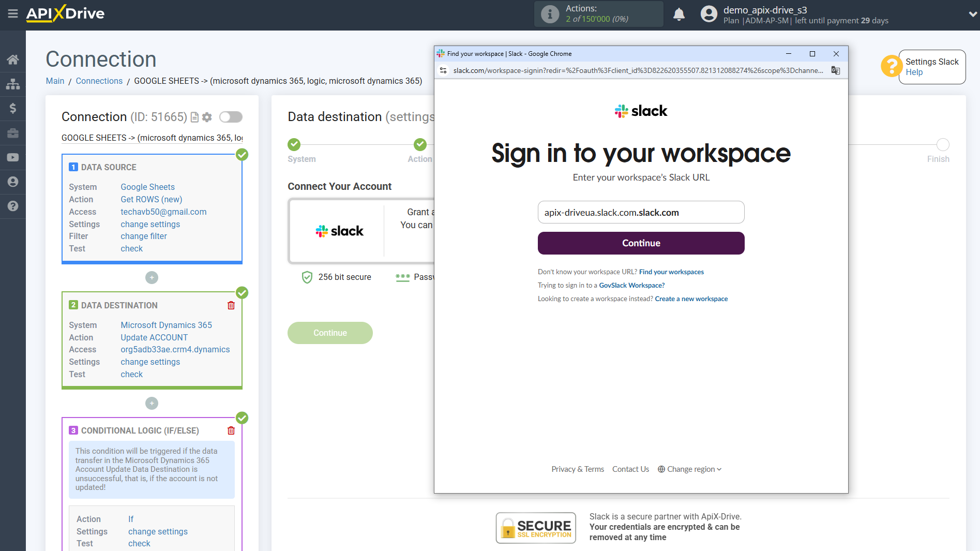Click the purple Continue button in the Slack popup
The height and width of the screenshot is (551, 980).
click(641, 243)
